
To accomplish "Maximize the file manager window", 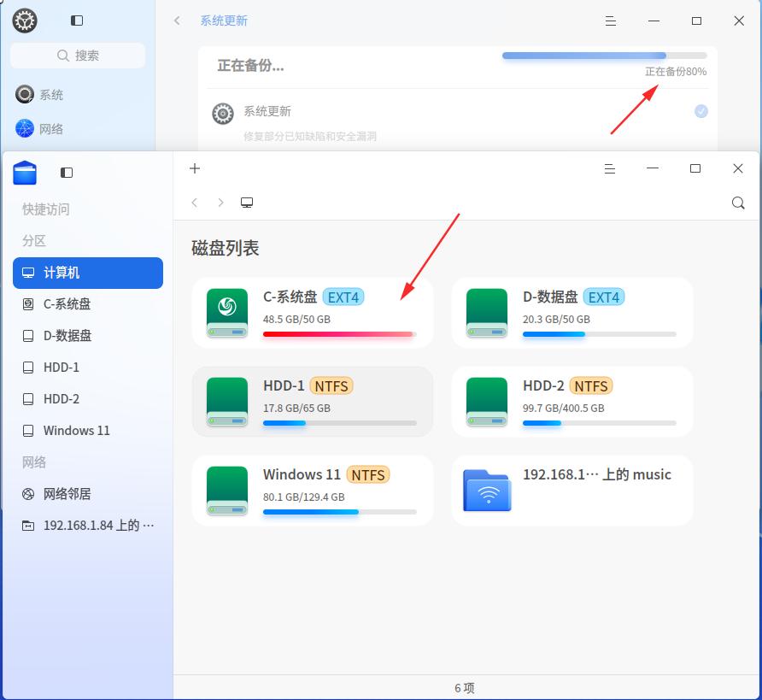I will click(695, 168).
